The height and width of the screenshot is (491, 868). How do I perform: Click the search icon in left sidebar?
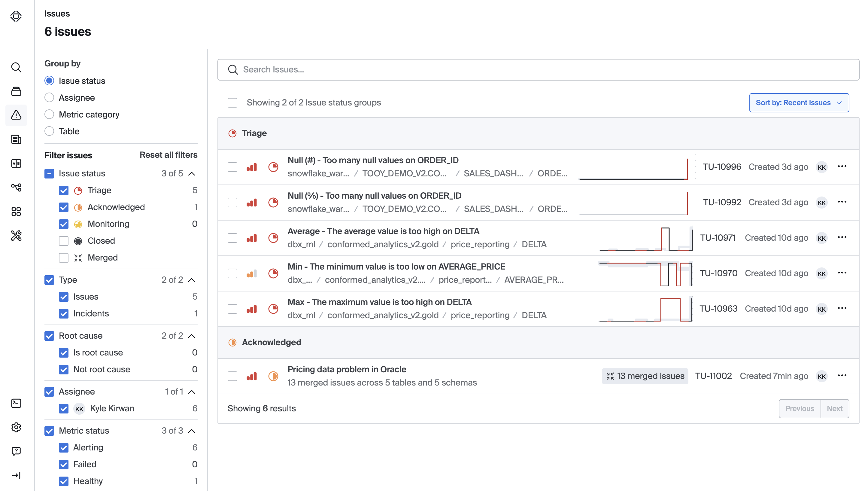point(16,67)
